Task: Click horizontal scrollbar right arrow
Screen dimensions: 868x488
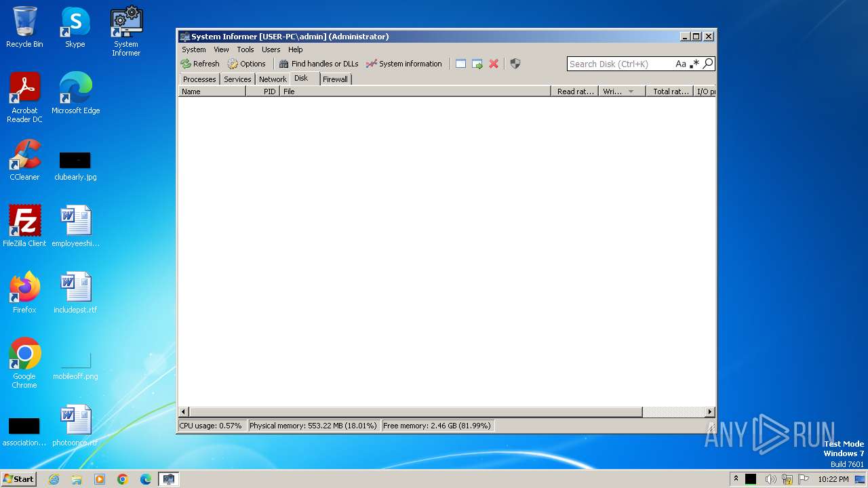Action: tap(710, 411)
